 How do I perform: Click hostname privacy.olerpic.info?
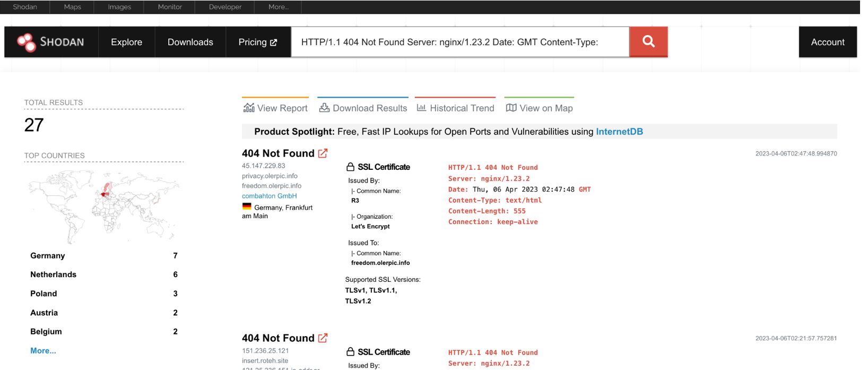tap(270, 176)
